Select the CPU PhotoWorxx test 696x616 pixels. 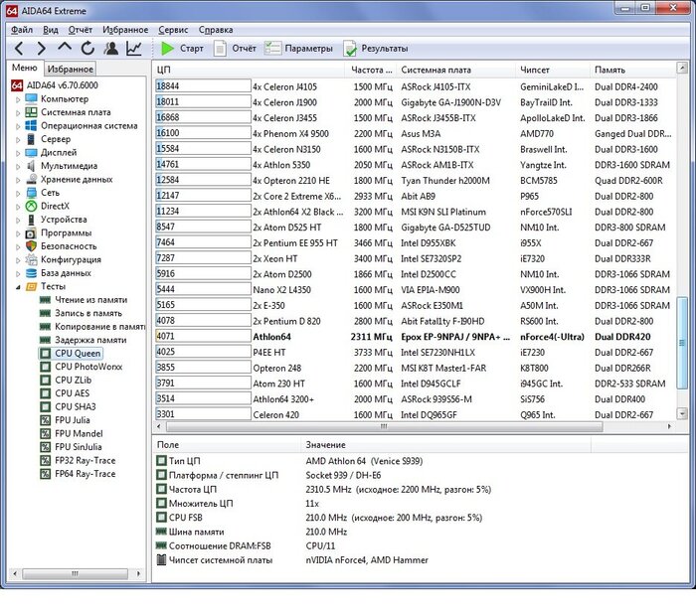point(88,367)
